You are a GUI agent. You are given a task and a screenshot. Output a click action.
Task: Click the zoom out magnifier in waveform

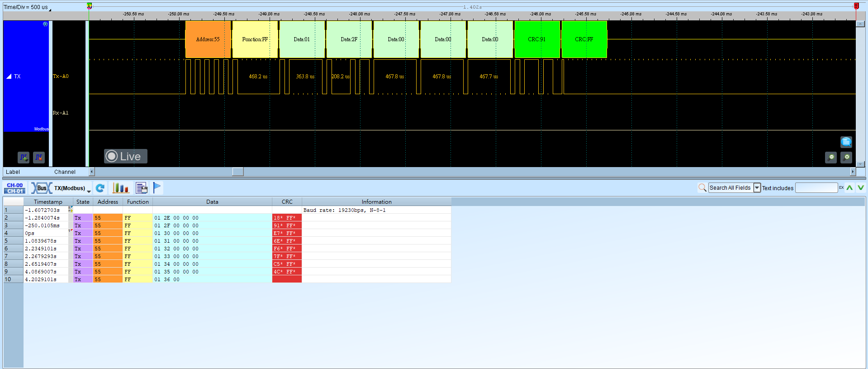tap(831, 157)
